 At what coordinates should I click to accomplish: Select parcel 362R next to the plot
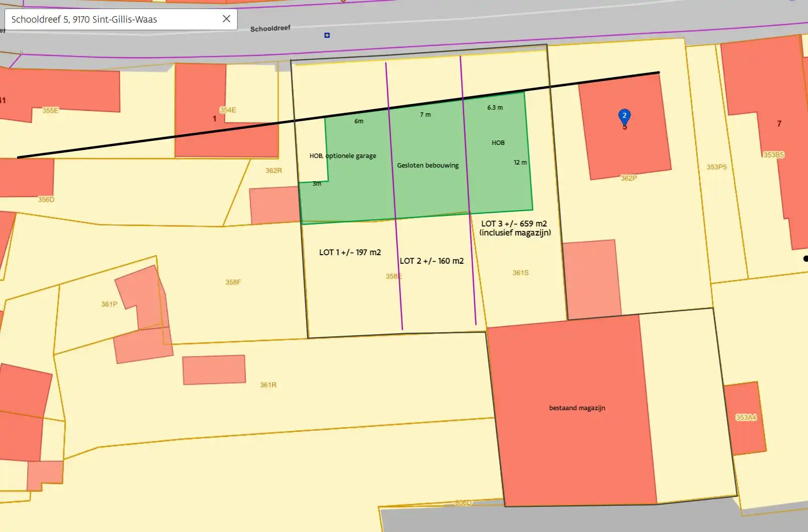273,171
